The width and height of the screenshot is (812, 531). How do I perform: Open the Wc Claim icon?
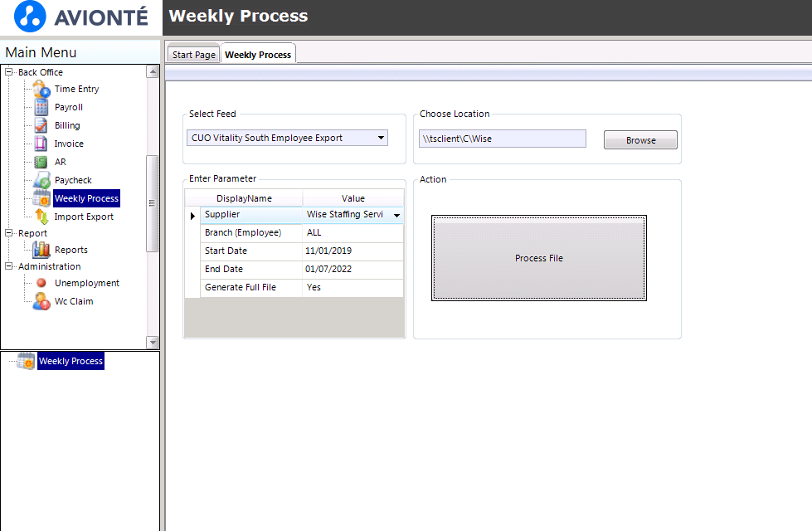click(41, 301)
